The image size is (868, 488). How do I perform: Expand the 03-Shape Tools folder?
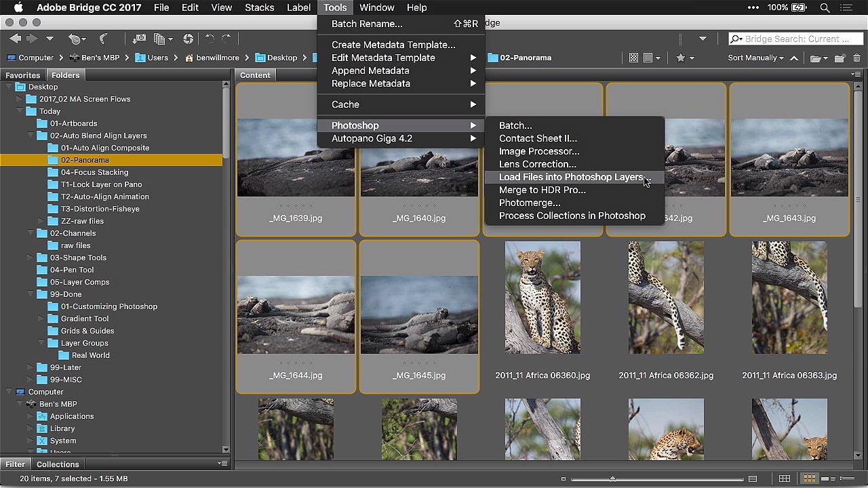(x=31, y=258)
